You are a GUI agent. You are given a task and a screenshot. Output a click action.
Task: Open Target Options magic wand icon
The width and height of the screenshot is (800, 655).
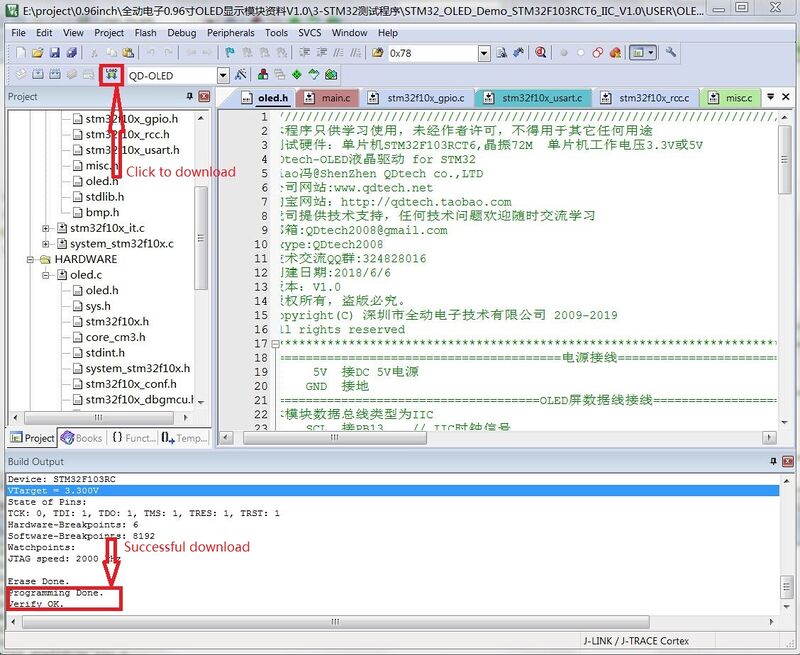click(x=240, y=75)
